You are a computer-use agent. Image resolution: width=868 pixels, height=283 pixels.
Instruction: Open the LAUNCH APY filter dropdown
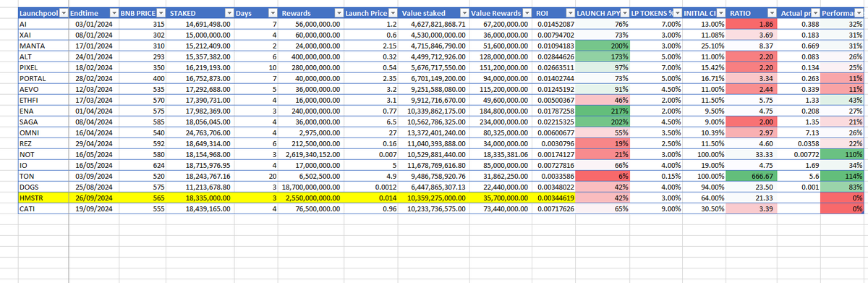(x=624, y=14)
